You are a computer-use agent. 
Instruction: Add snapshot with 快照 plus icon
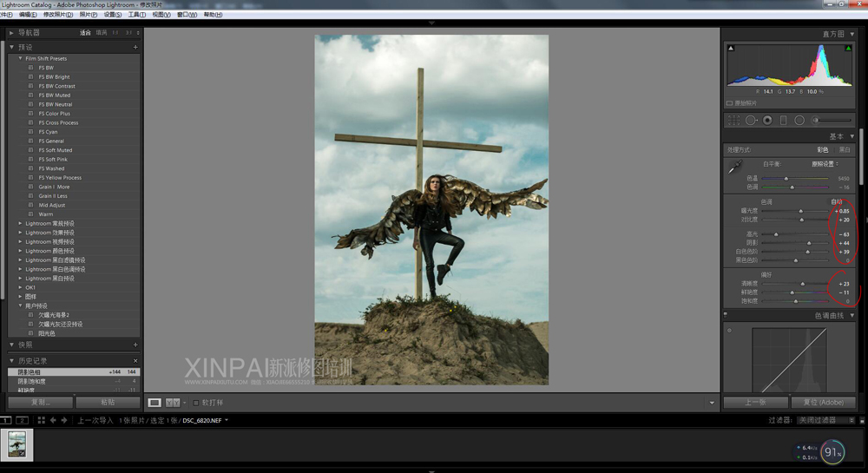[135, 345]
